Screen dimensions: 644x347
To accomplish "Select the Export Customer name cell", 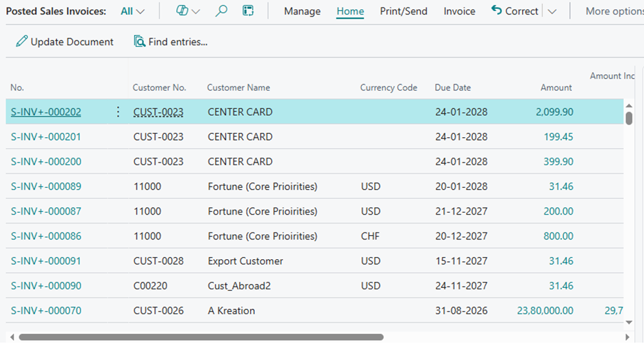I will click(x=245, y=261).
